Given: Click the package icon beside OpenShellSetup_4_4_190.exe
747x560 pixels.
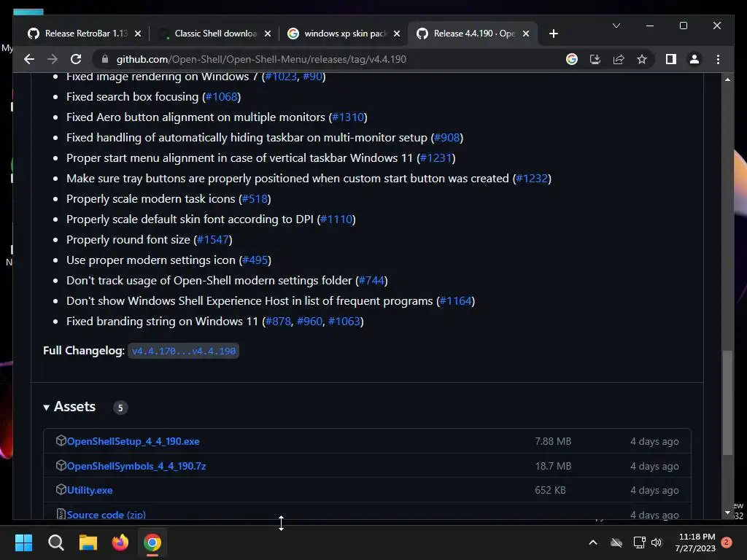Looking at the screenshot, I should (61, 440).
